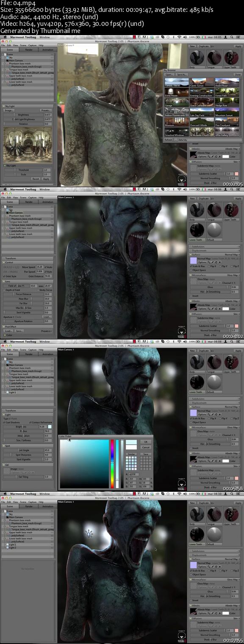Select the Default material sphere in the 00:07:55 frame
Image resolution: width=244 pixels, height=644 pixels.
pyautogui.click(x=214, y=534)
